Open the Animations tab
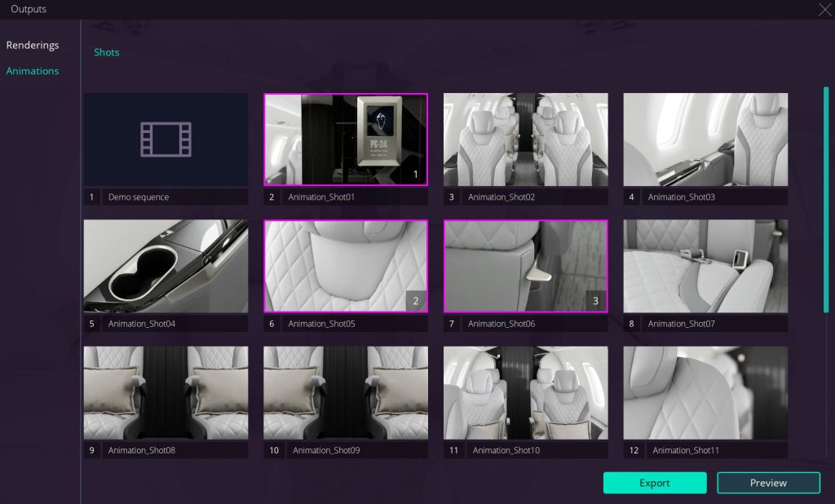 point(33,71)
